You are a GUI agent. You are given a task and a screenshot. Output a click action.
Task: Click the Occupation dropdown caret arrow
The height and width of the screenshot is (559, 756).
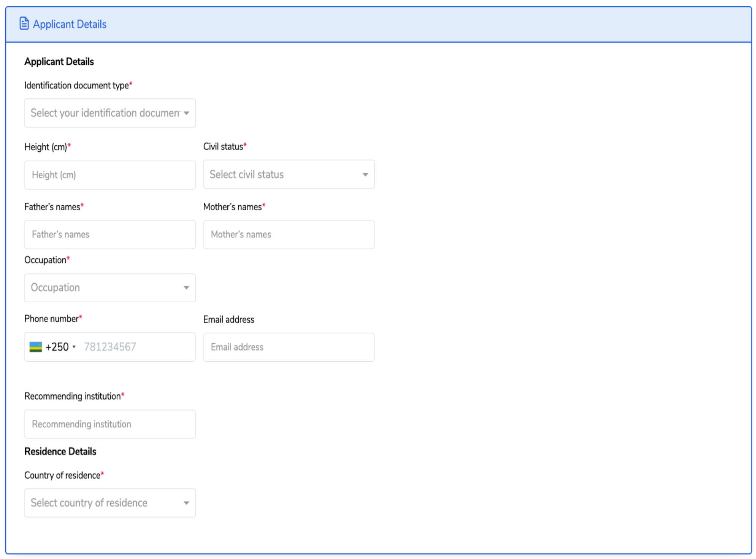tap(186, 288)
